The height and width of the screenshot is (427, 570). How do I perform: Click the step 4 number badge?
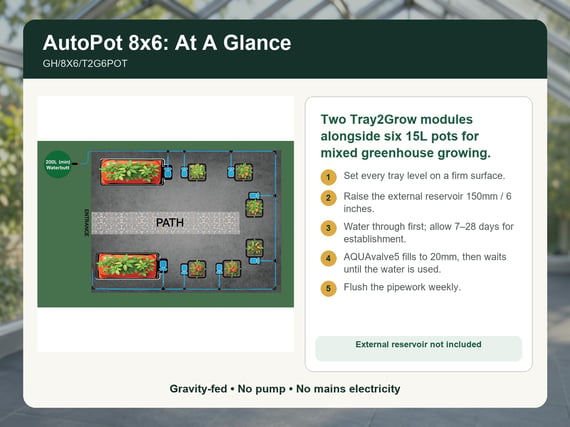tap(328, 258)
